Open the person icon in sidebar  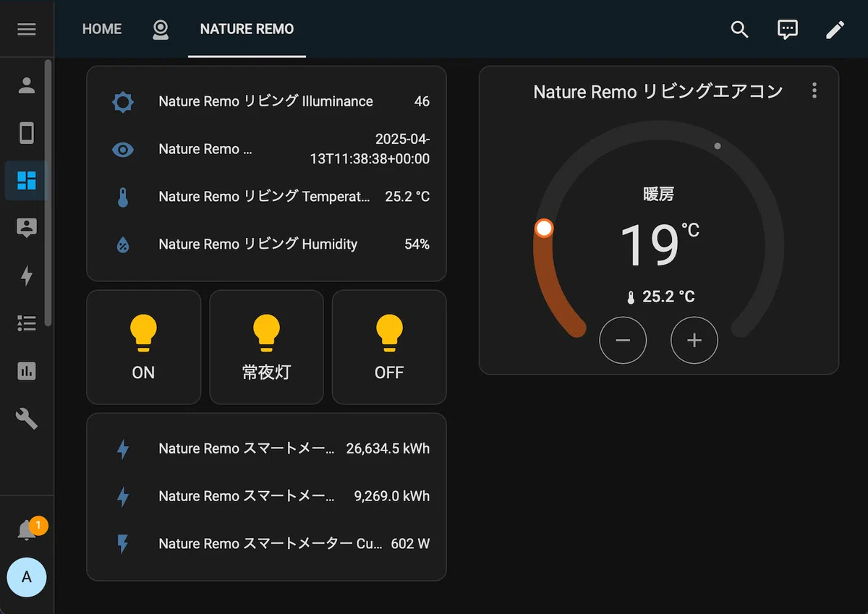tap(27, 86)
